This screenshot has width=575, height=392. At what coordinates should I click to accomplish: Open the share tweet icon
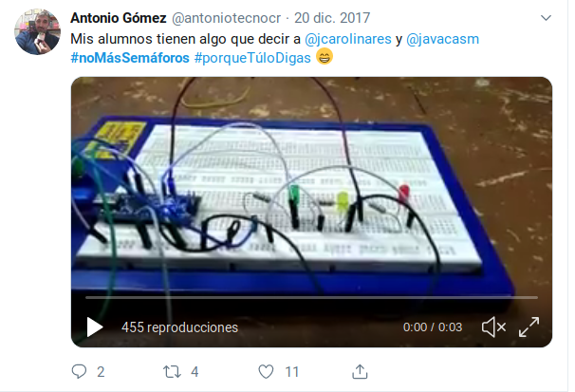coord(360,371)
